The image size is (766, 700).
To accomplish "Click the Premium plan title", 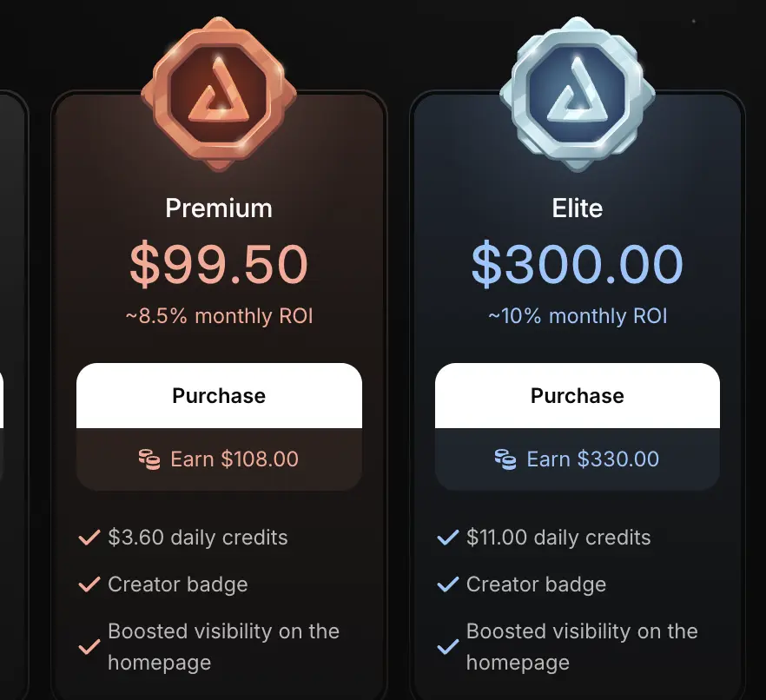I will 219,208.
